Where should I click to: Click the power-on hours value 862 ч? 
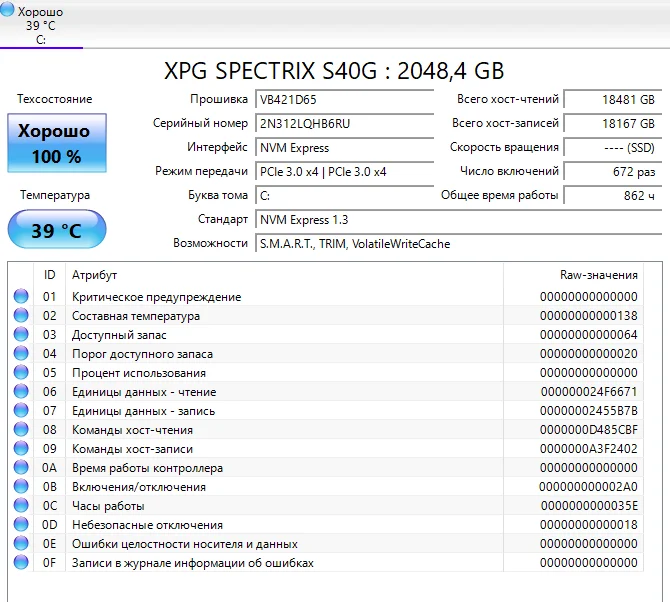613,196
